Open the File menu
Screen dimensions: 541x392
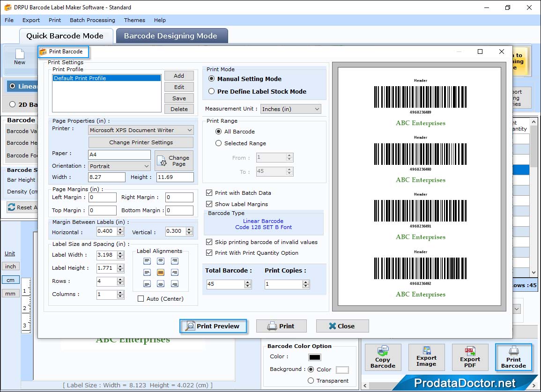click(x=9, y=20)
